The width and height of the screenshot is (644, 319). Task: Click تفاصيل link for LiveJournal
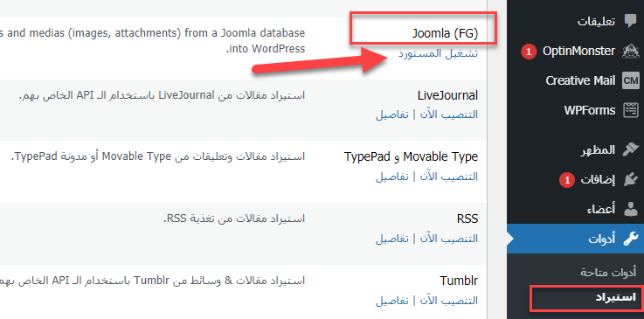tap(391, 114)
